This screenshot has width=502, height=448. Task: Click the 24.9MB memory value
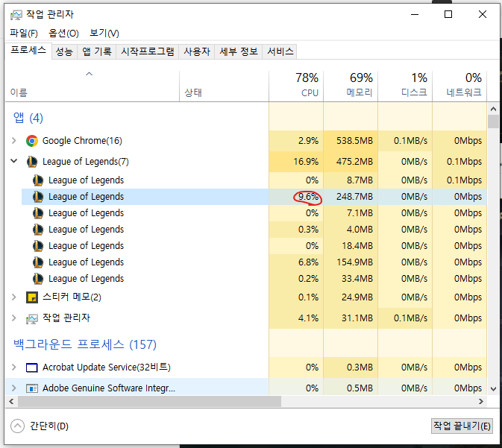coord(357,297)
